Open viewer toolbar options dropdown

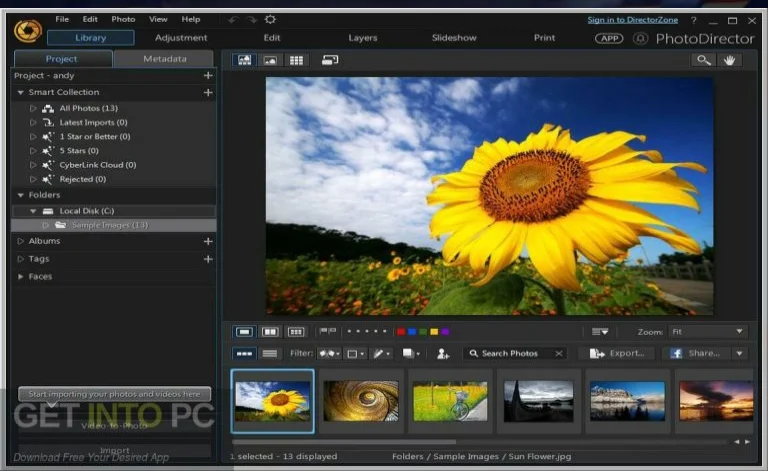pos(600,332)
